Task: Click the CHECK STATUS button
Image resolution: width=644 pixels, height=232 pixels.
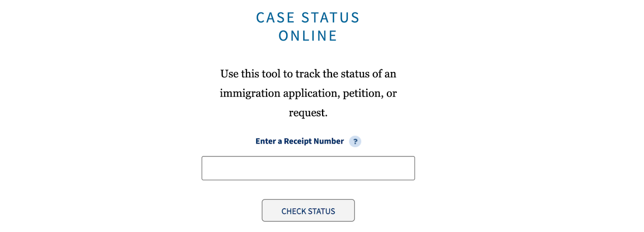Action: coord(308,210)
